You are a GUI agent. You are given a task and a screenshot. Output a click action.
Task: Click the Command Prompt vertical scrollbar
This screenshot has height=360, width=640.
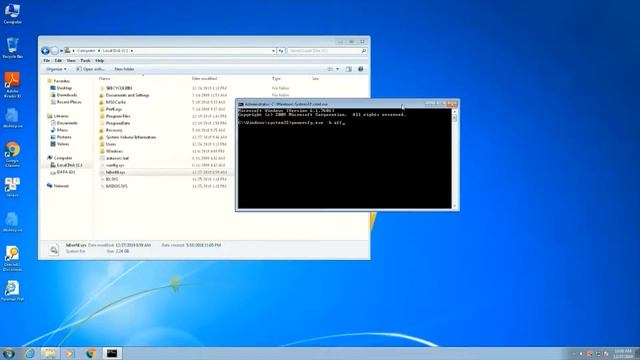coord(455,159)
